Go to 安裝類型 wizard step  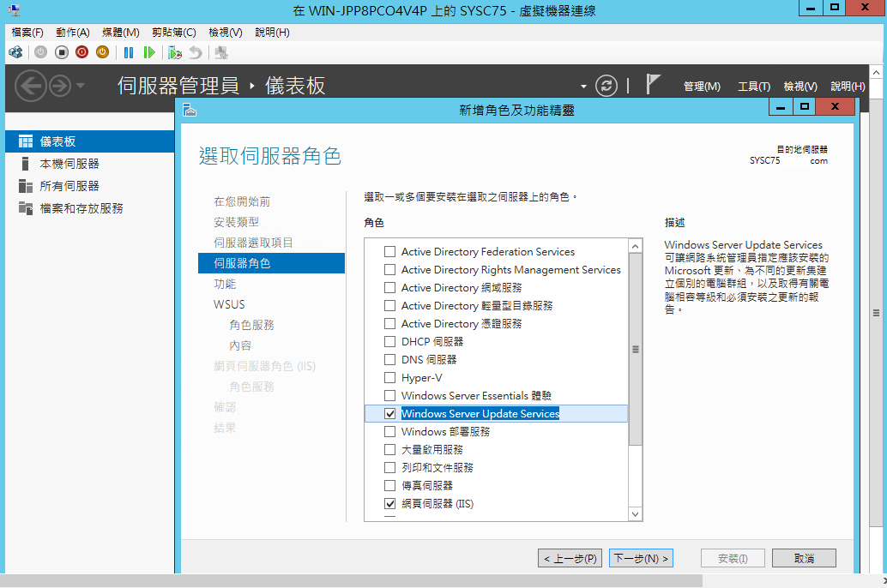[236, 222]
